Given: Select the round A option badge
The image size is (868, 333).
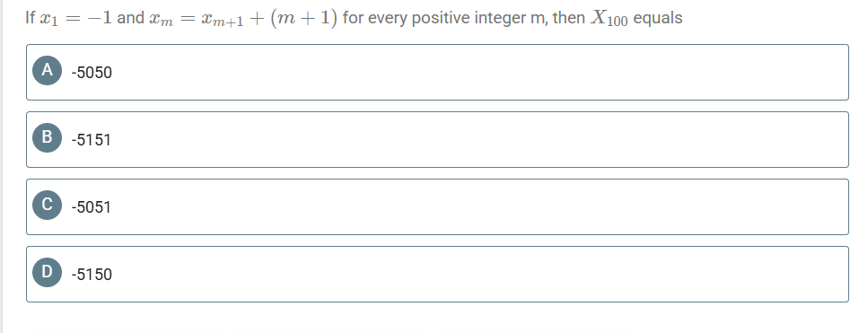Looking at the screenshot, I should [47, 70].
